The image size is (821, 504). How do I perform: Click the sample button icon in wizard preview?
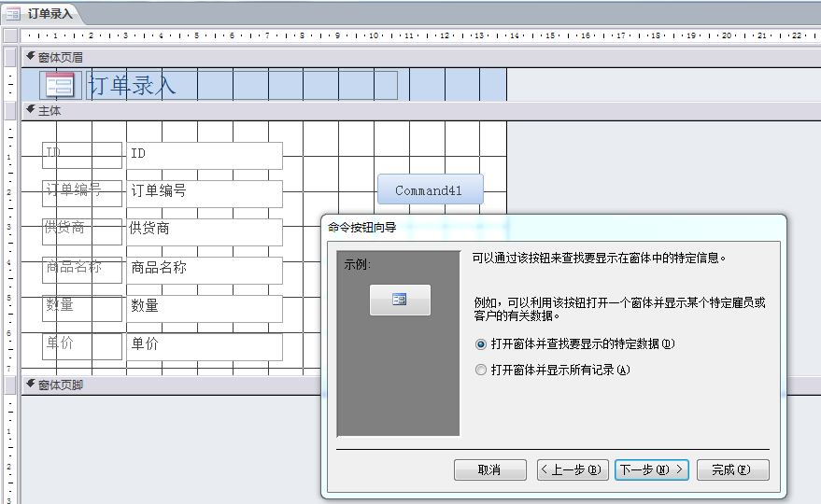(x=400, y=300)
